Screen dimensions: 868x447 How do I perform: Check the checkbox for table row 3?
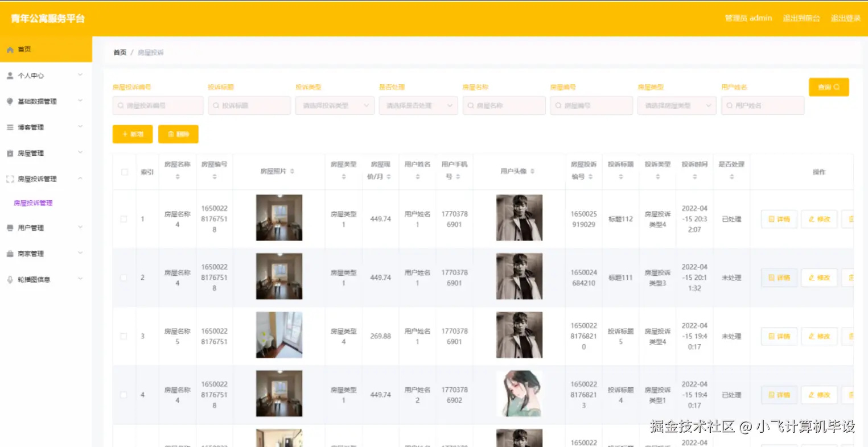124,336
